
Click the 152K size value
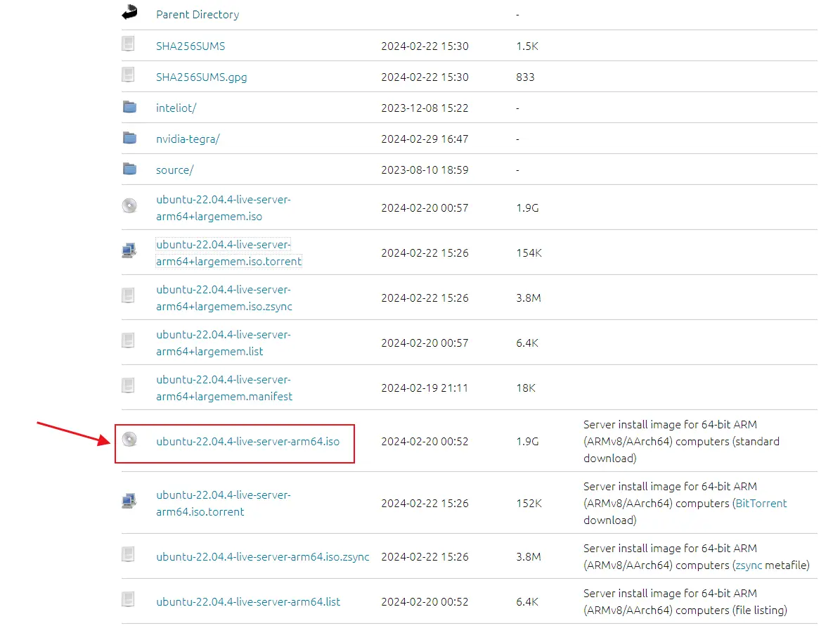529,504
